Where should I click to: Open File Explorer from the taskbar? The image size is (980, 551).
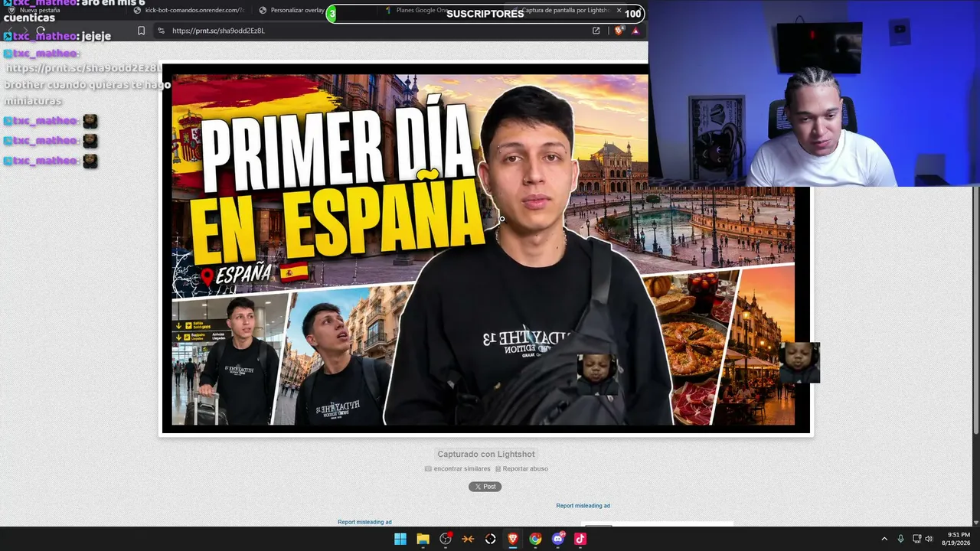423,539
